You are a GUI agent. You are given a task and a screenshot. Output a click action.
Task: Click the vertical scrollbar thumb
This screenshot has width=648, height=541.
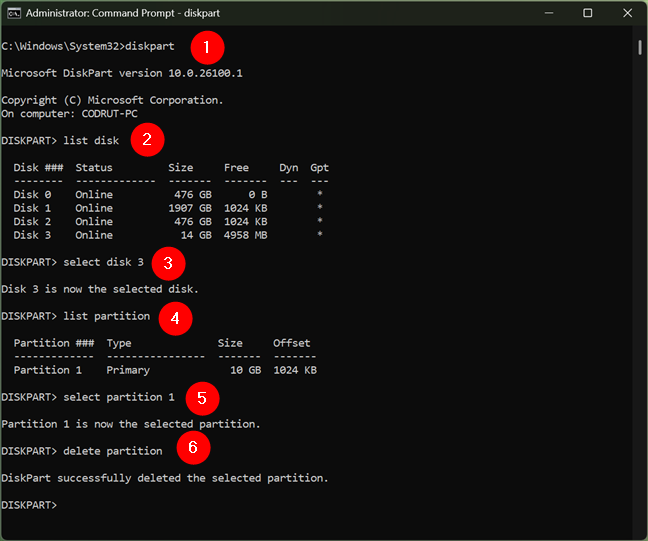(640, 48)
